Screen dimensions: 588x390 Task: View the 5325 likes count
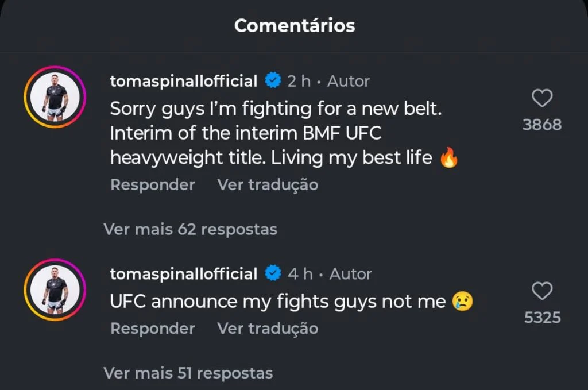click(x=542, y=317)
